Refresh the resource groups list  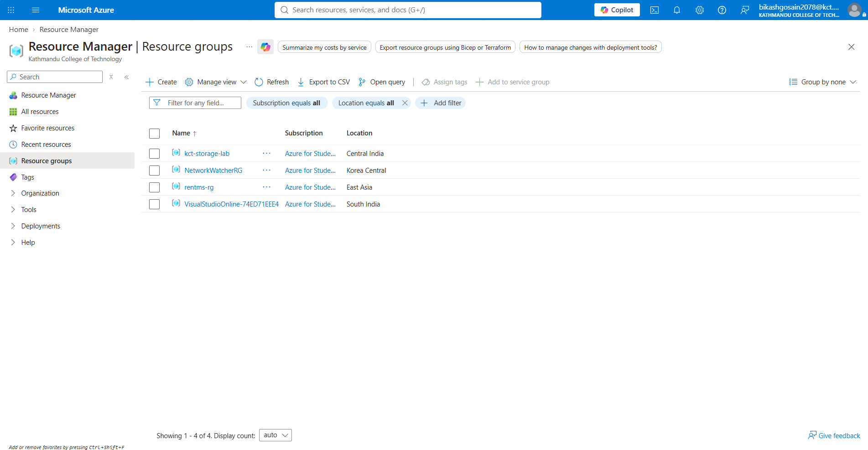point(272,82)
